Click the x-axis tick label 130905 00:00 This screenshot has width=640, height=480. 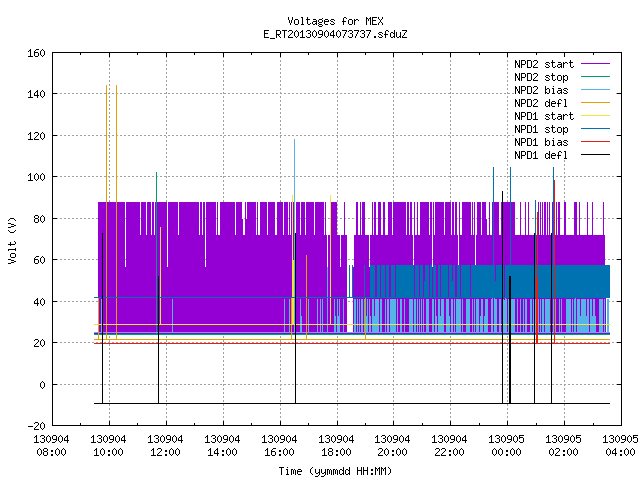pos(506,446)
